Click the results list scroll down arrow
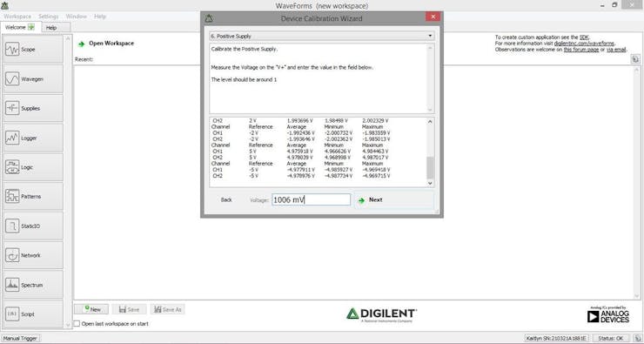644x344 pixels. tap(430, 183)
